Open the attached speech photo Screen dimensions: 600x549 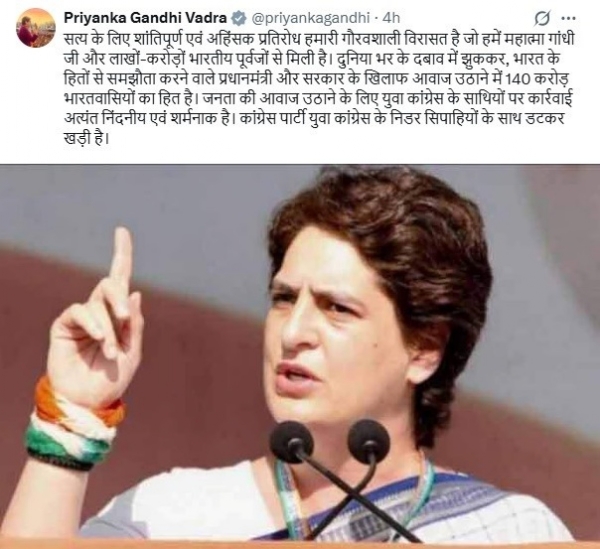coord(300,356)
